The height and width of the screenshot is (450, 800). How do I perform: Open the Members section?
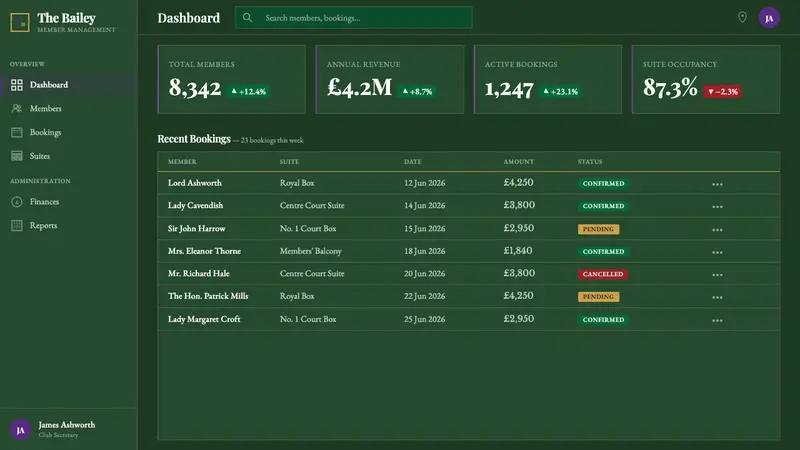[x=68, y=108]
